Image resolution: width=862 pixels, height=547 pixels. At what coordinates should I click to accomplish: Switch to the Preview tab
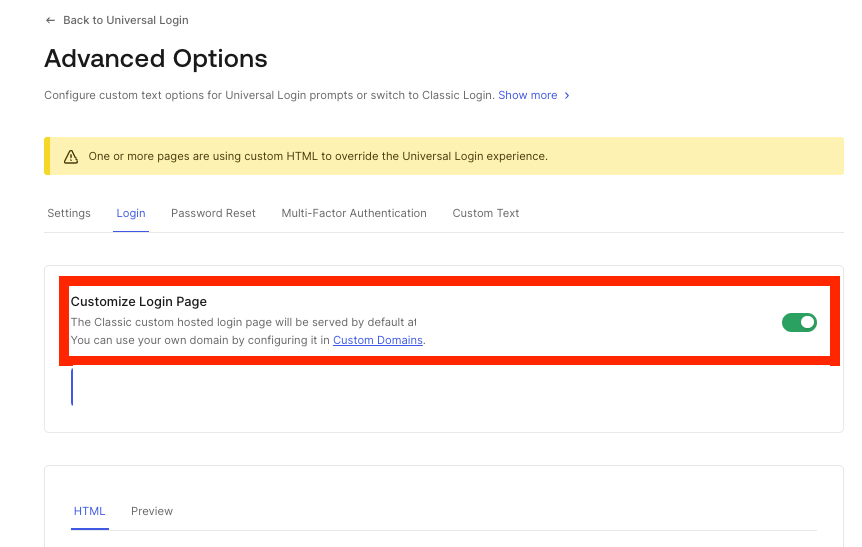pyautogui.click(x=152, y=511)
